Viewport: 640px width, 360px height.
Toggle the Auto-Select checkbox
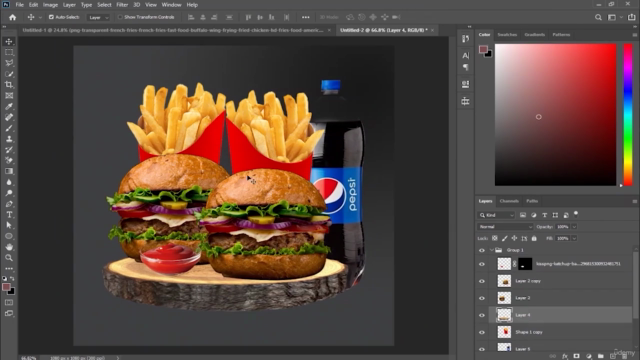pyautogui.click(x=51, y=17)
